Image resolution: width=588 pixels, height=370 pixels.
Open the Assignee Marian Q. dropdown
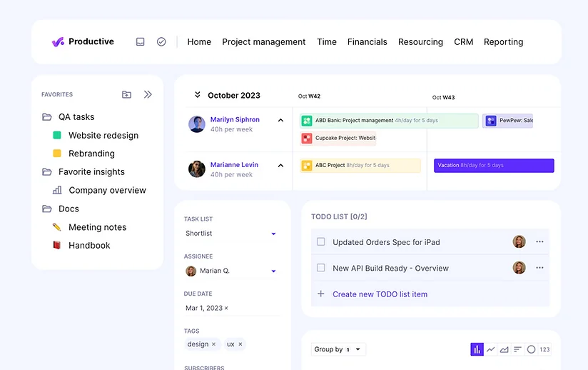tap(230, 271)
